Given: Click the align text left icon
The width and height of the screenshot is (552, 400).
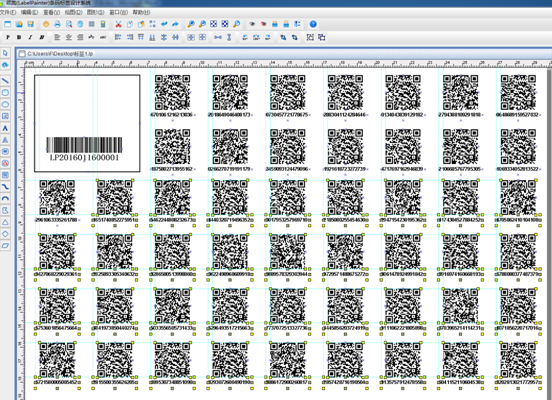Looking at the screenshot, I should tap(57, 37).
